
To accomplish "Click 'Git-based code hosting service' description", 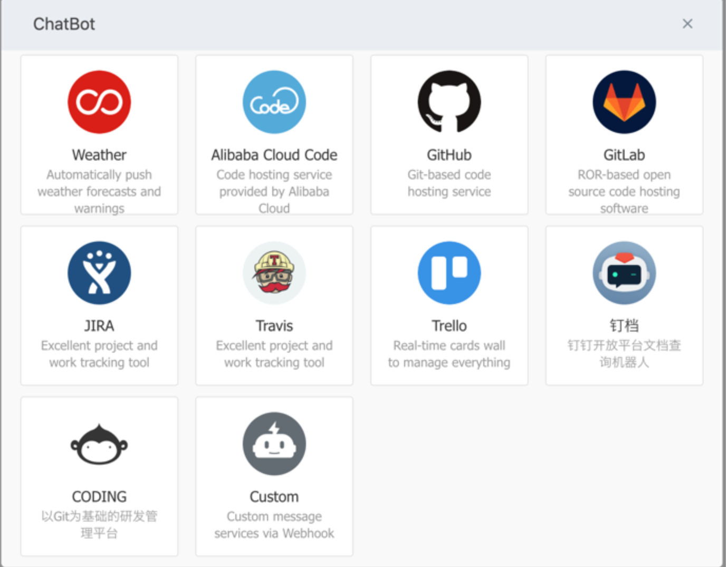I will tap(449, 183).
